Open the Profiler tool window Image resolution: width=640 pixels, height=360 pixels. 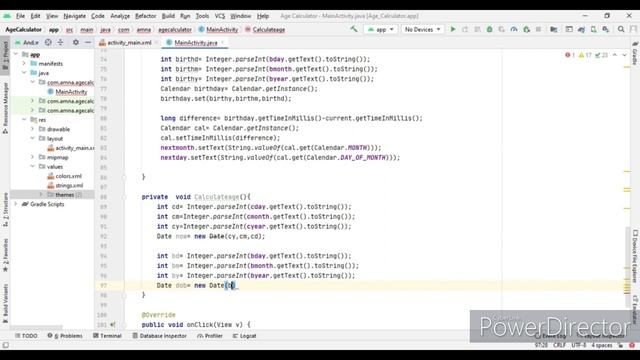[x=210, y=336]
